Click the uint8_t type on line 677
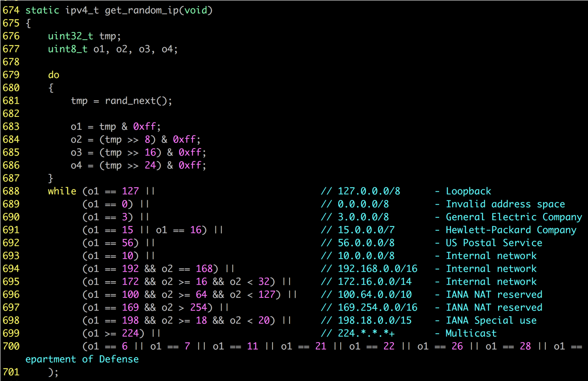This screenshot has height=381, width=588. click(67, 49)
